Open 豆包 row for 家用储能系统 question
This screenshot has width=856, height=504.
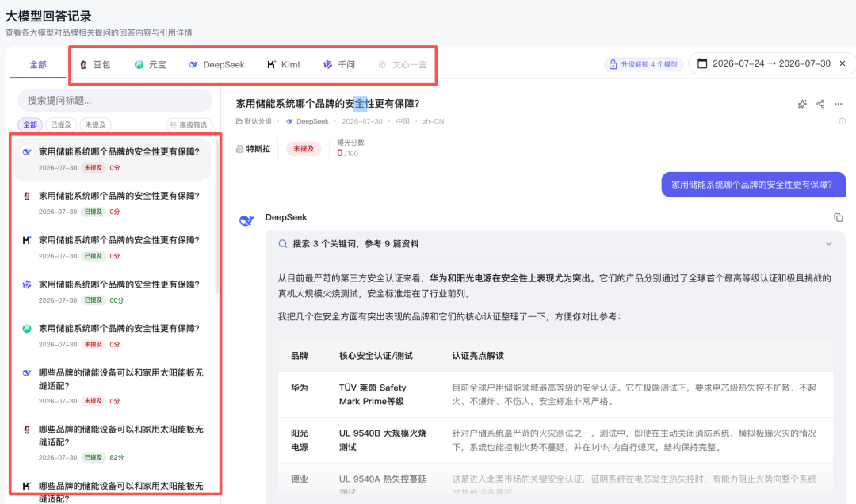[112, 203]
